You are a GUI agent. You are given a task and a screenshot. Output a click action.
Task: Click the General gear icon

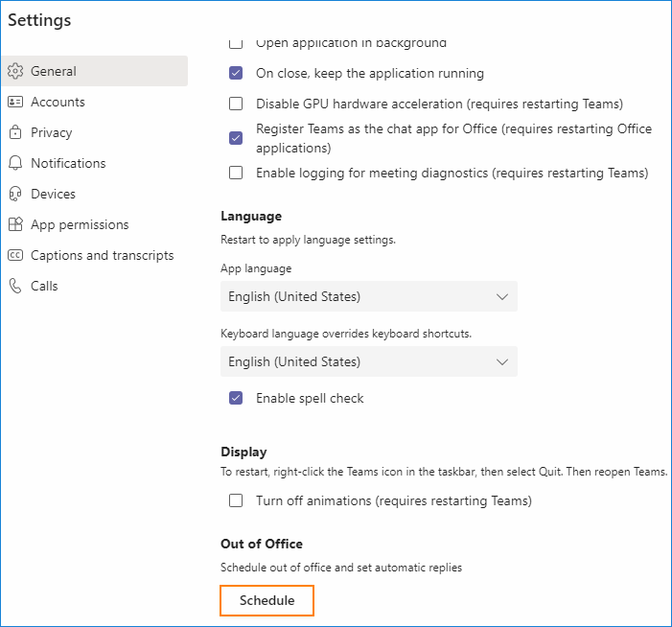14,71
